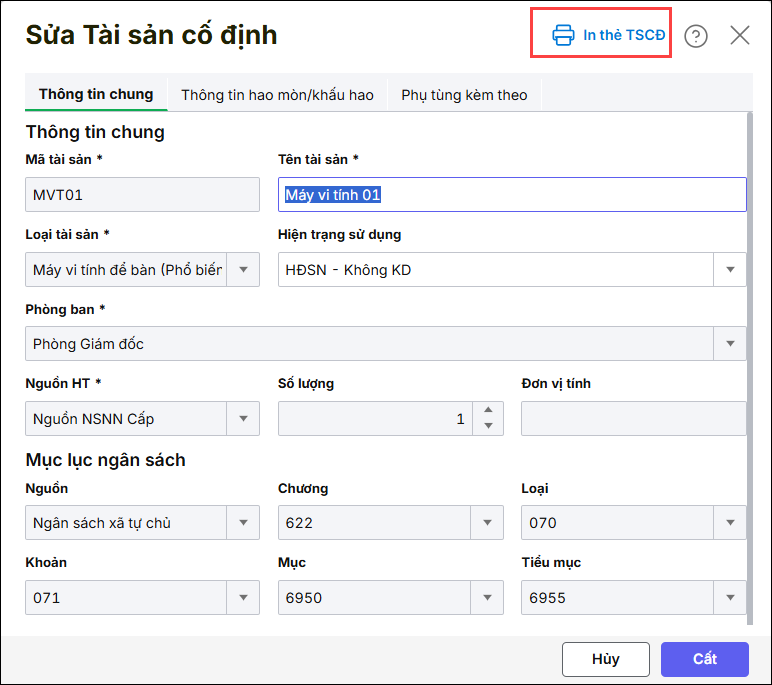Click the Tên tài sản input field
This screenshot has width=772, height=685.
pos(512,195)
